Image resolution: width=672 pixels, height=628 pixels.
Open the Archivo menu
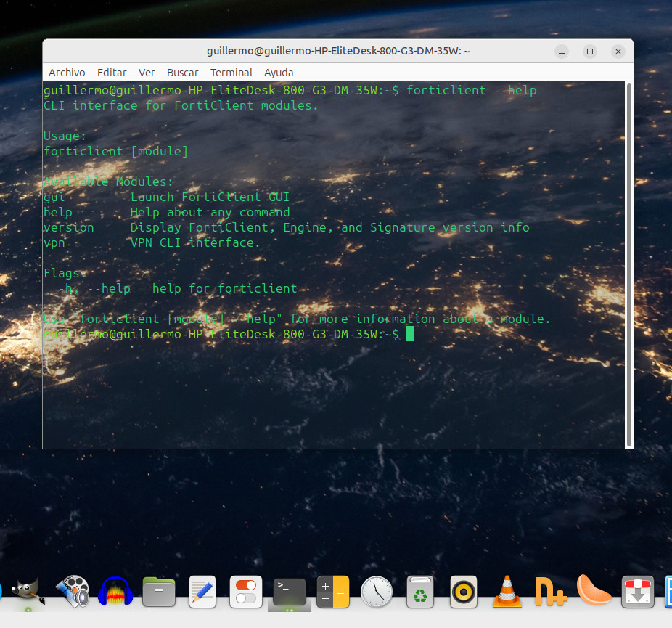click(67, 73)
